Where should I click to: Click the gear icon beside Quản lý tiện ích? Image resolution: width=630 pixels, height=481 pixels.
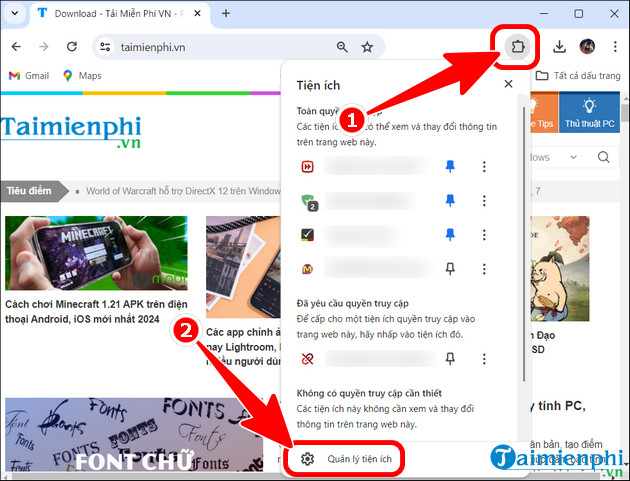tap(307, 459)
